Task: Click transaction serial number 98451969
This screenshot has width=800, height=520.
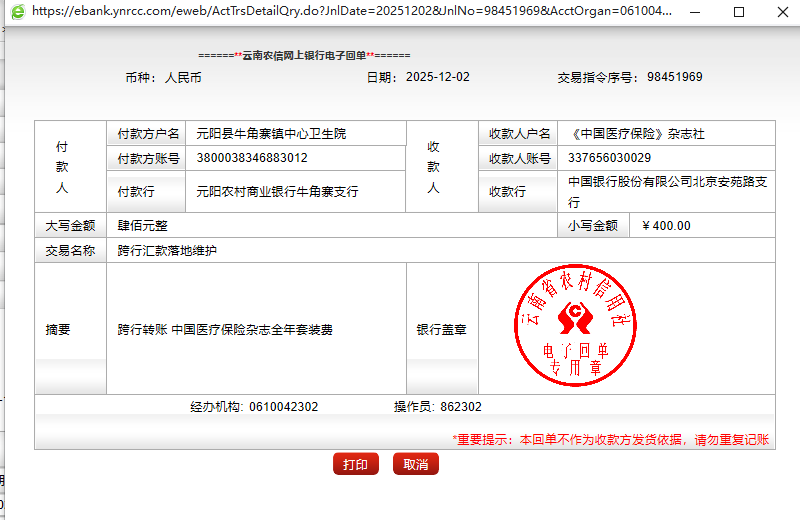Action: point(674,77)
